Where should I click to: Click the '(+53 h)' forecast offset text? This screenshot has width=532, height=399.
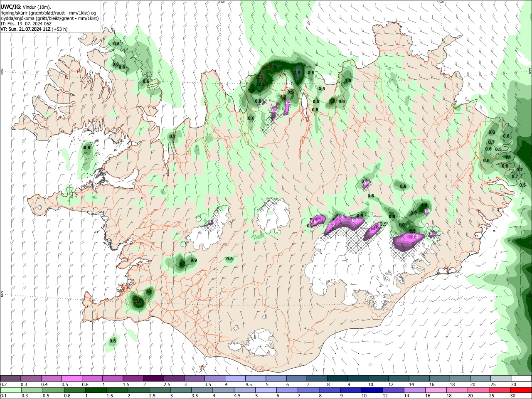60,29
